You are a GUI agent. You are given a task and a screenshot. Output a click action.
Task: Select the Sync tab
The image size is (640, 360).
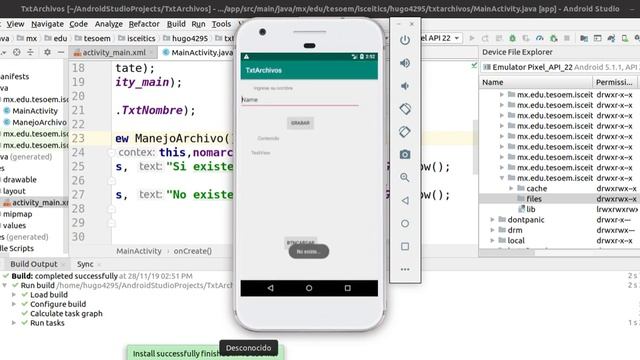click(85, 264)
